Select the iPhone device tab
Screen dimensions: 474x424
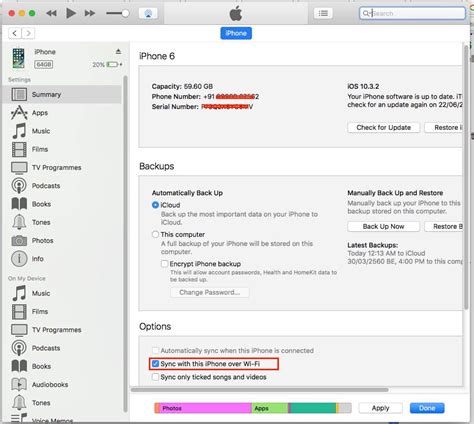[x=236, y=33]
